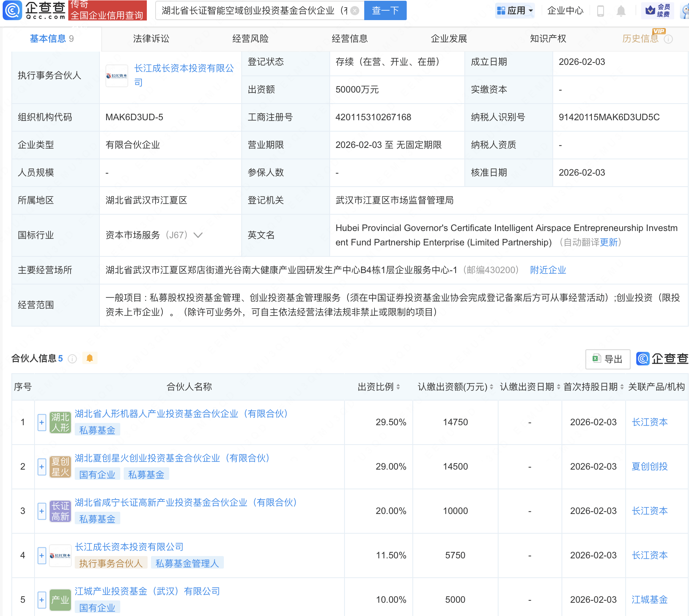The width and height of the screenshot is (689, 616).
Task: Click info icon beside 合伙人信息
Action: click(x=72, y=359)
